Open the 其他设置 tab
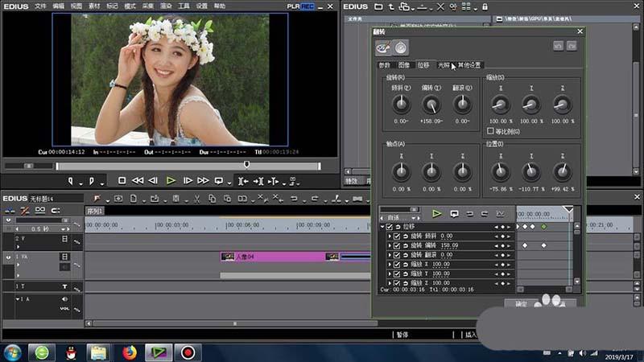The width and height of the screenshot is (644, 362). coord(469,64)
